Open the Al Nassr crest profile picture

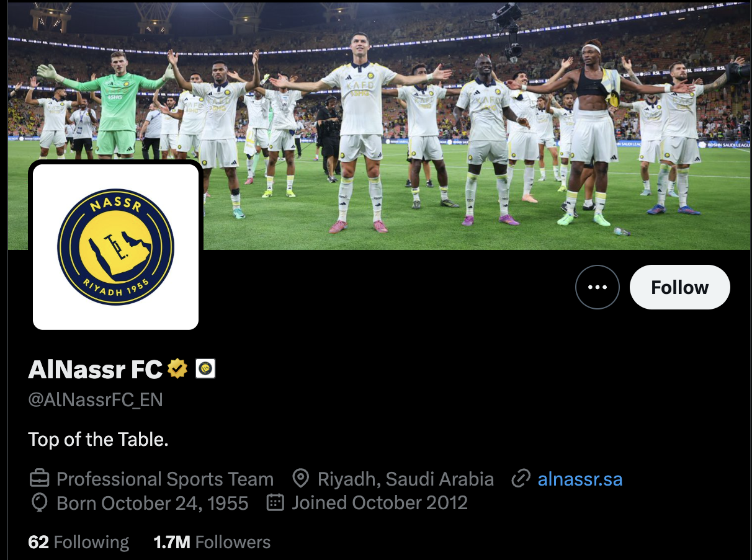(116, 247)
